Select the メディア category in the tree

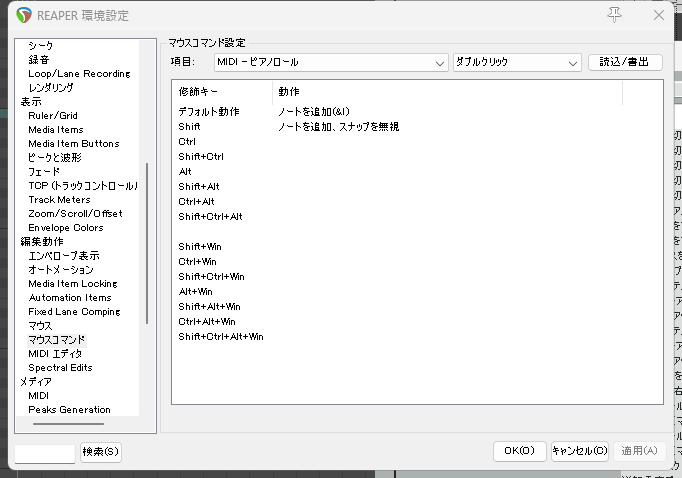pyautogui.click(x=36, y=382)
